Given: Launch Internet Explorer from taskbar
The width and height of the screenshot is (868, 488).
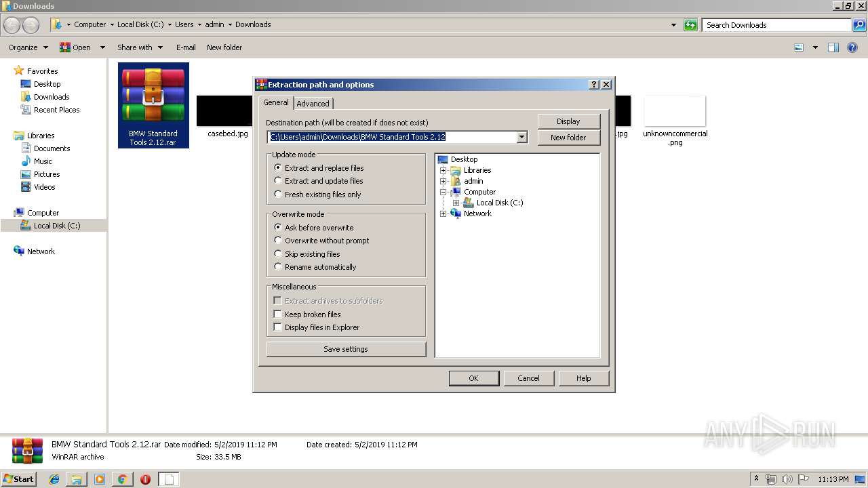Looking at the screenshot, I should pos(54,479).
